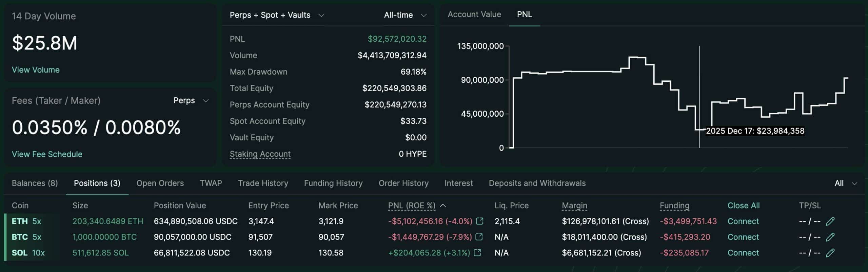
Task: Show the Balances (8) tab
Action: pos(35,183)
